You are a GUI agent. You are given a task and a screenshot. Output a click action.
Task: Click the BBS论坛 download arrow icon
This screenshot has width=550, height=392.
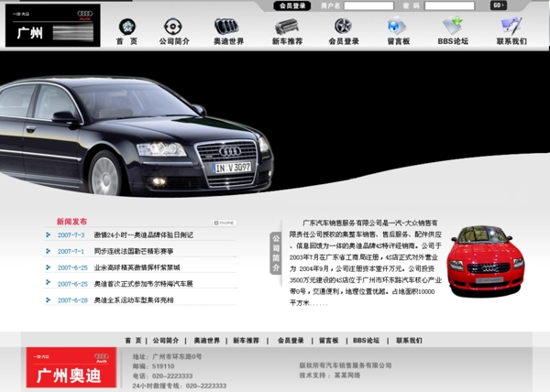[x=453, y=26]
